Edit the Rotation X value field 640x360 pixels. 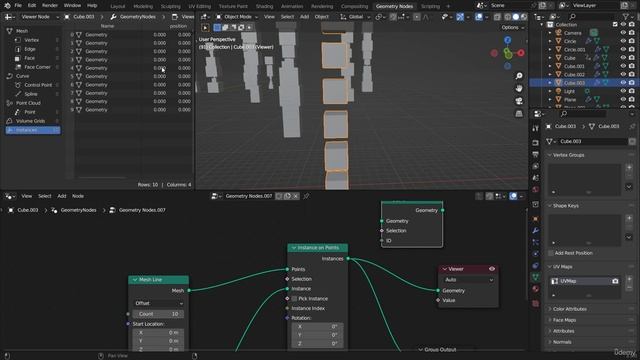coord(318,327)
